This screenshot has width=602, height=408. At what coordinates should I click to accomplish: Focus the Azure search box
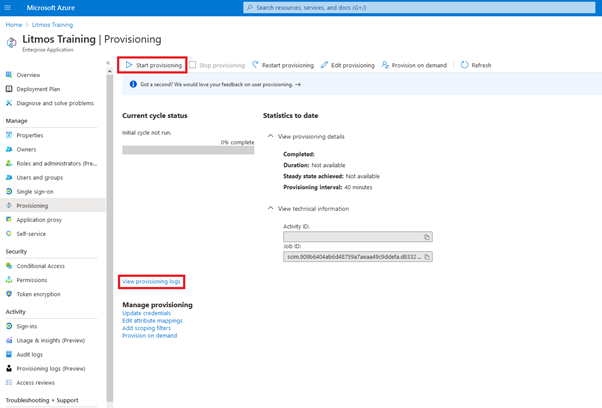[x=419, y=7]
